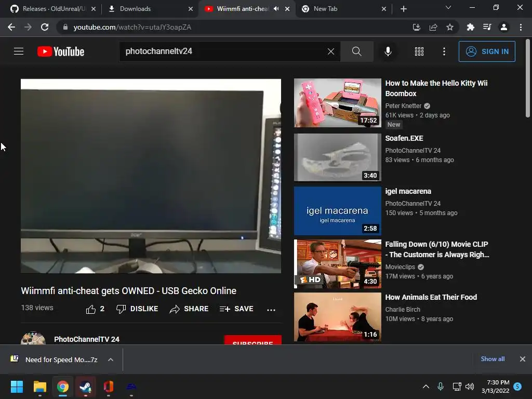Click the magnifier search button
This screenshot has width=532, height=399.
click(x=356, y=51)
